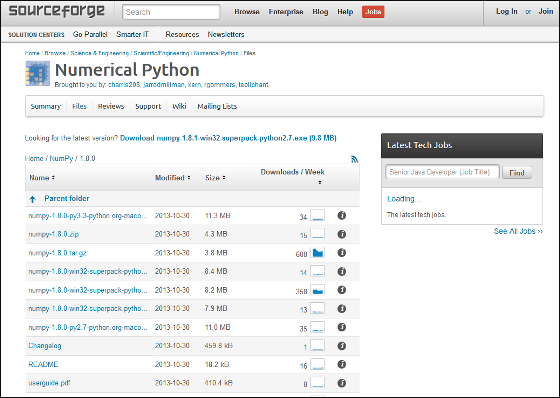Show info icon for Changelog
The image size is (560, 398).
(x=342, y=345)
